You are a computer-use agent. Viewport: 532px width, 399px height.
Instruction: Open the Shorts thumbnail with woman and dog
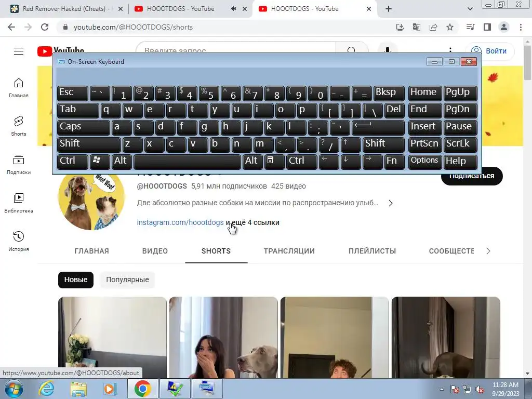223,337
